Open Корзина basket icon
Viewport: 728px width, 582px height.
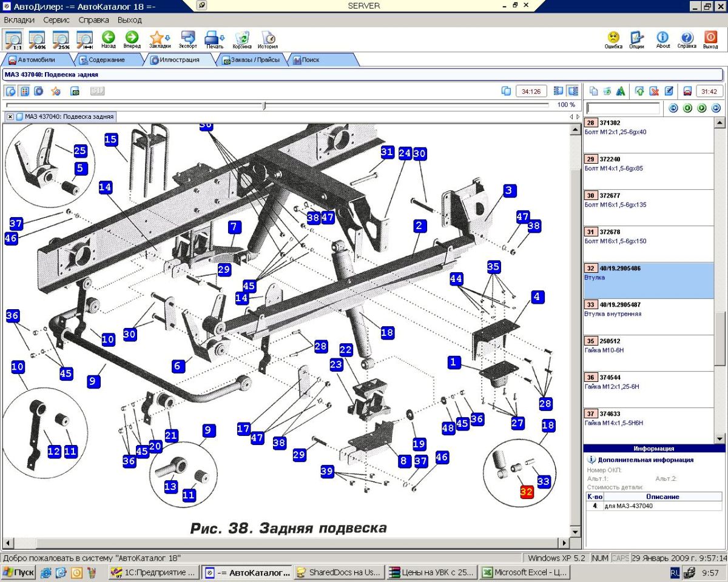click(242, 38)
